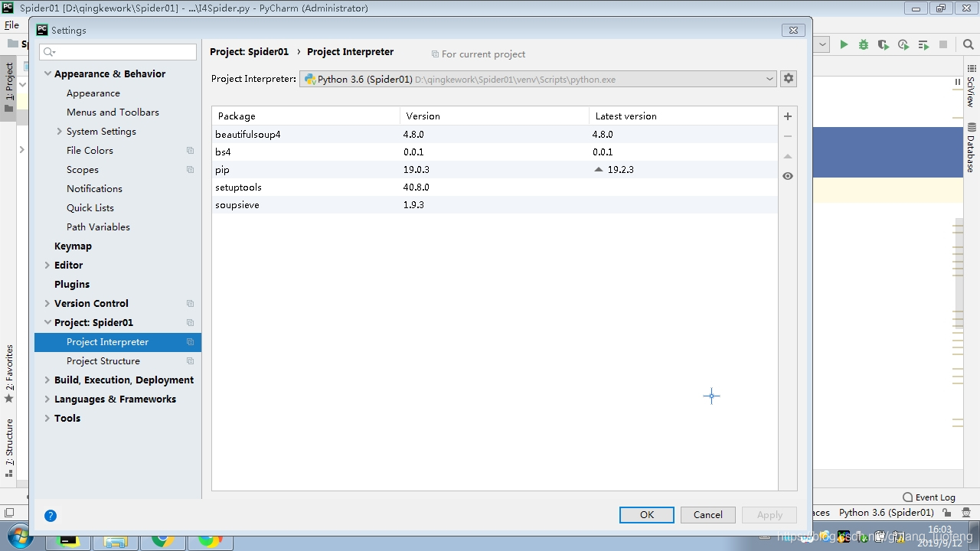Viewport: 980px width, 551px height.
Task: Click the Latest version column header
Action: pos(683,116)
